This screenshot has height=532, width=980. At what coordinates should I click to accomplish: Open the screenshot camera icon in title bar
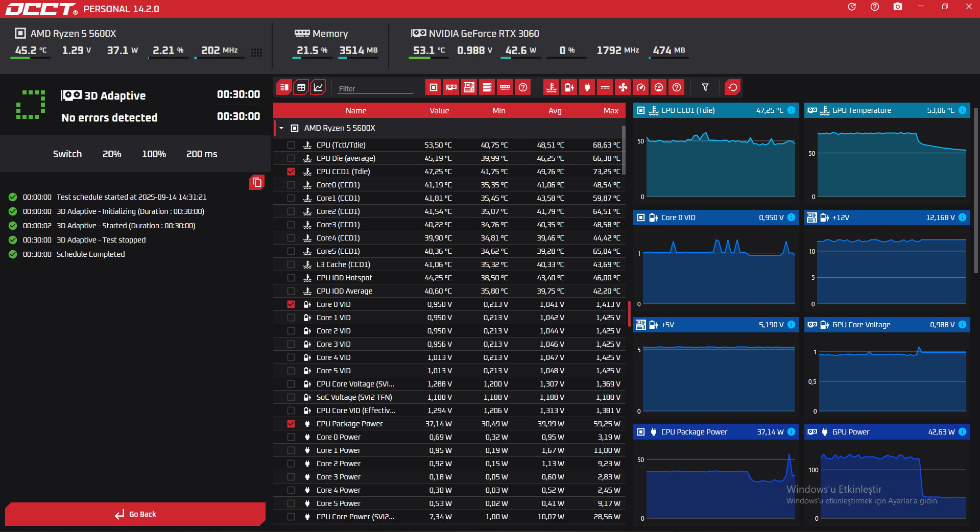pyautogui.click(x=898, y=7)
